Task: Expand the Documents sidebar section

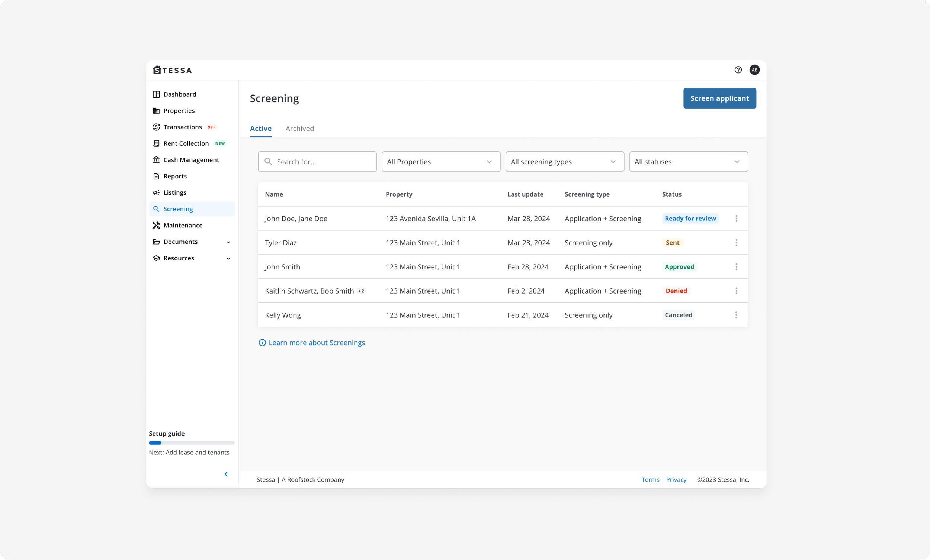Action: click(x=228, y=242)
